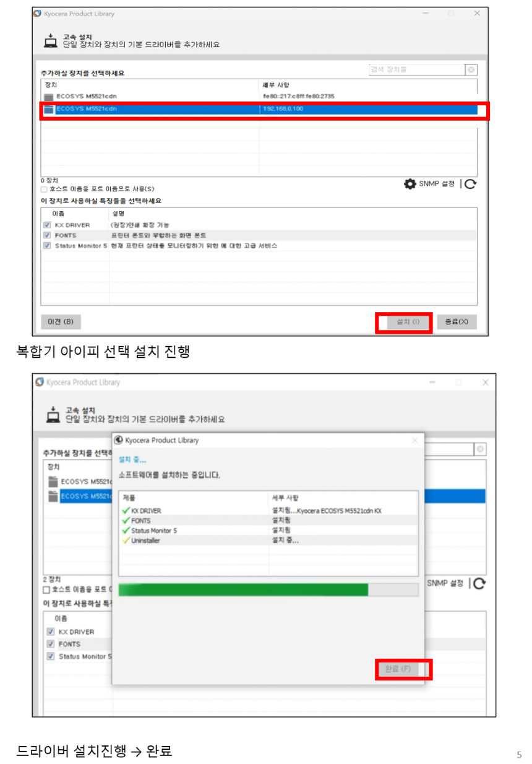Toggle KX DRIVER checkbox in upper window
The height and width of the screenshot is (764, 532).
[x=47, y=225]
